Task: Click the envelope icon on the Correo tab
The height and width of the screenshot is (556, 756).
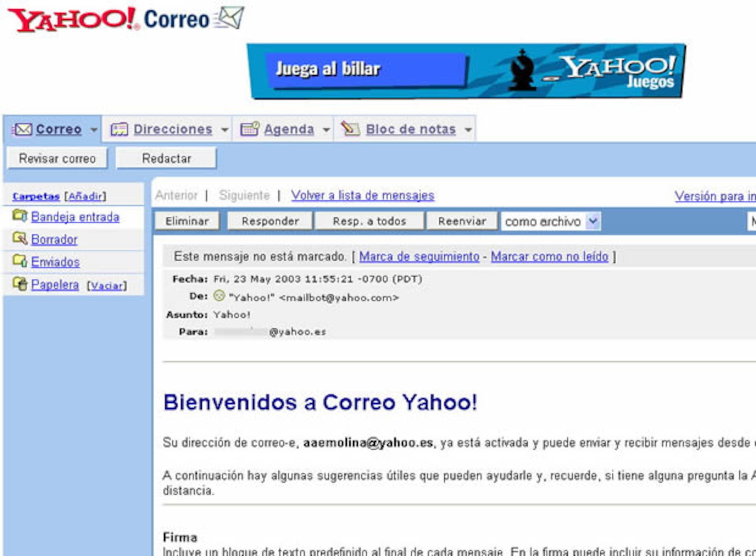Action: [23, 130]
